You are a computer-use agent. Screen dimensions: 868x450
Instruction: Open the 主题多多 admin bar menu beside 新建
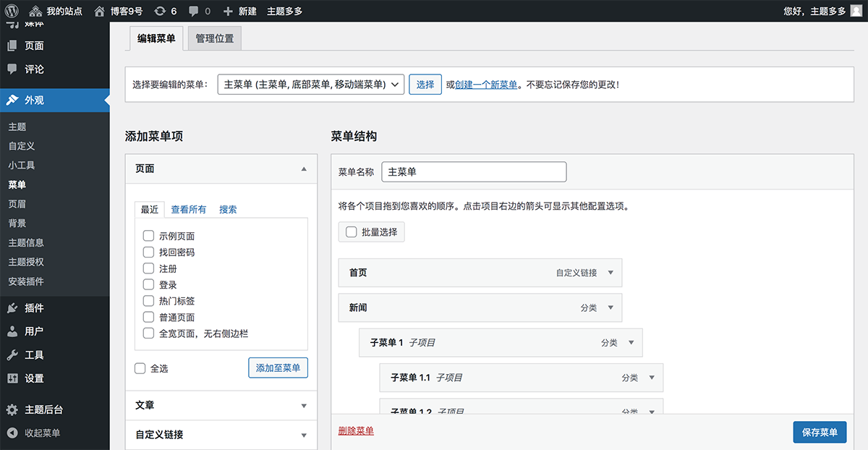pos(285,11)
